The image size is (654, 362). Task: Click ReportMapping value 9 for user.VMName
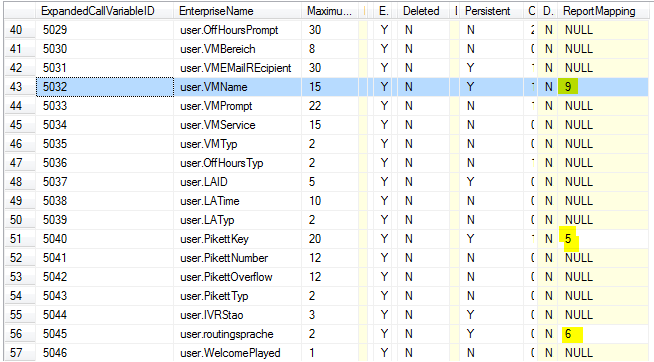pos(603,87)
